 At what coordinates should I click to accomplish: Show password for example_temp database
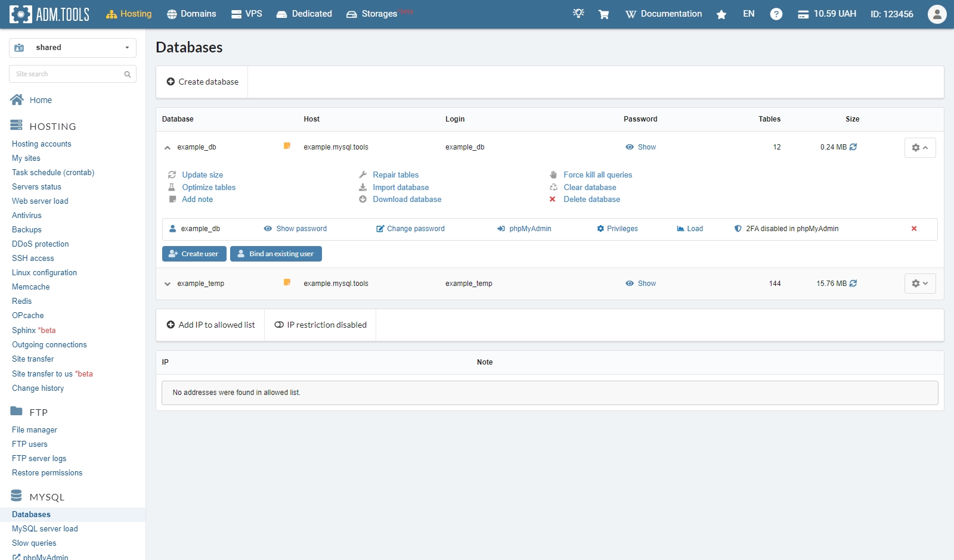(x=641, y=284)
